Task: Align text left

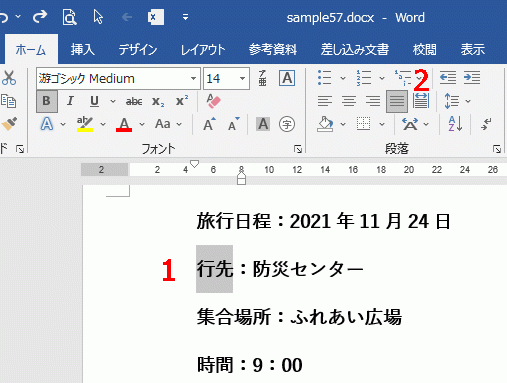Action: click(325, 101)
